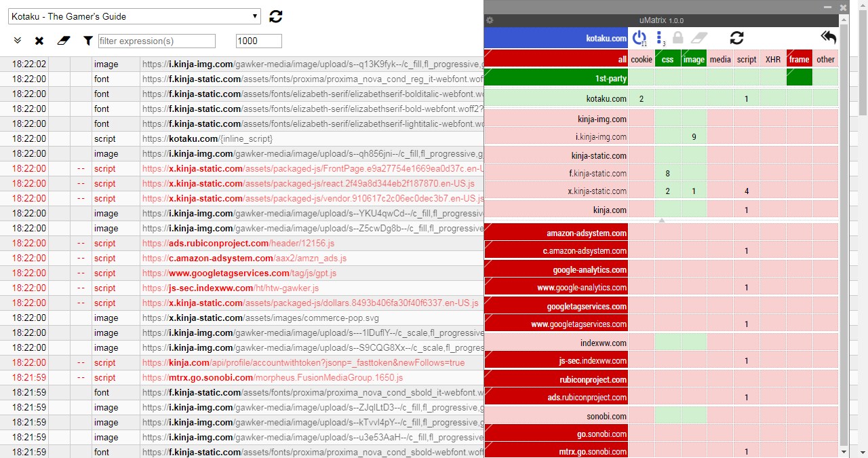The width and height of the screenshot is (868, 458).
Task: Click the logger toolbar eraser icon
Action: 63,41
